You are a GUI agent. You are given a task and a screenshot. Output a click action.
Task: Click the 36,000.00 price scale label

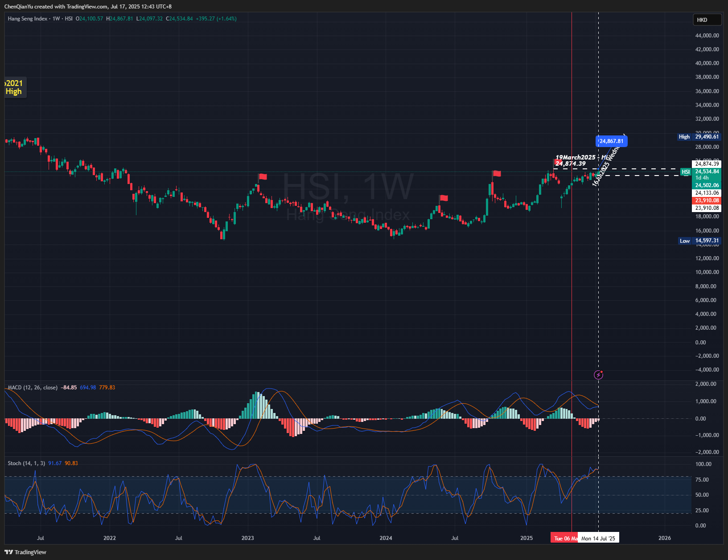[x=707, y=91]
